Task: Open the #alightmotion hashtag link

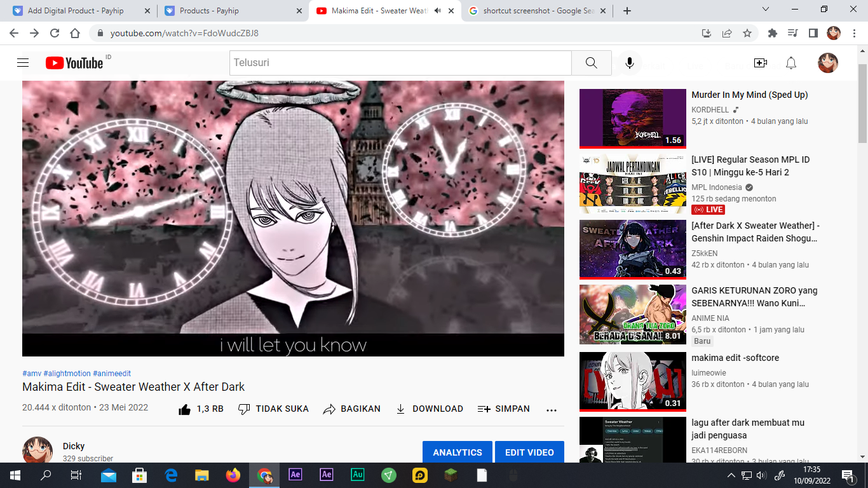Action: click(x=67, y=374)
